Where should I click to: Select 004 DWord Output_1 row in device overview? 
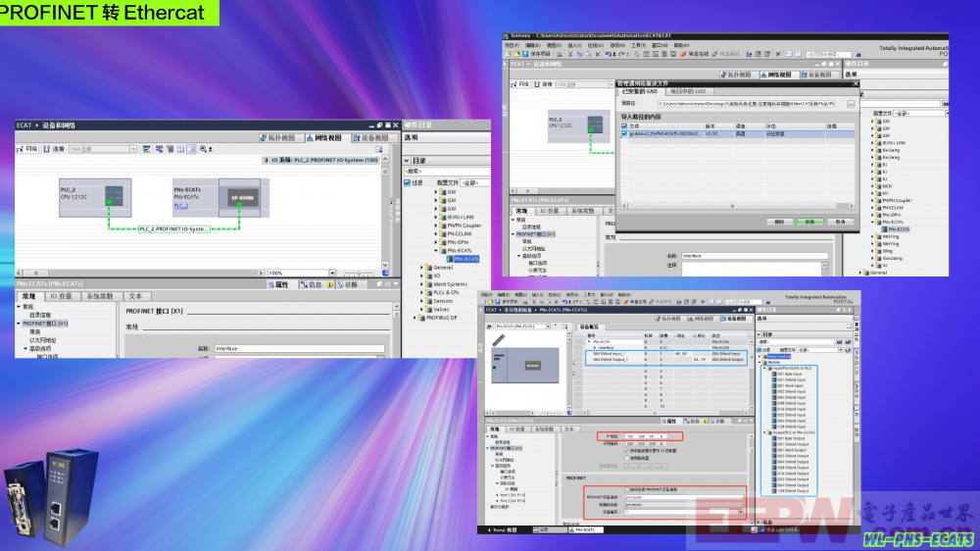pyautogui.click(x=666, y=360)
